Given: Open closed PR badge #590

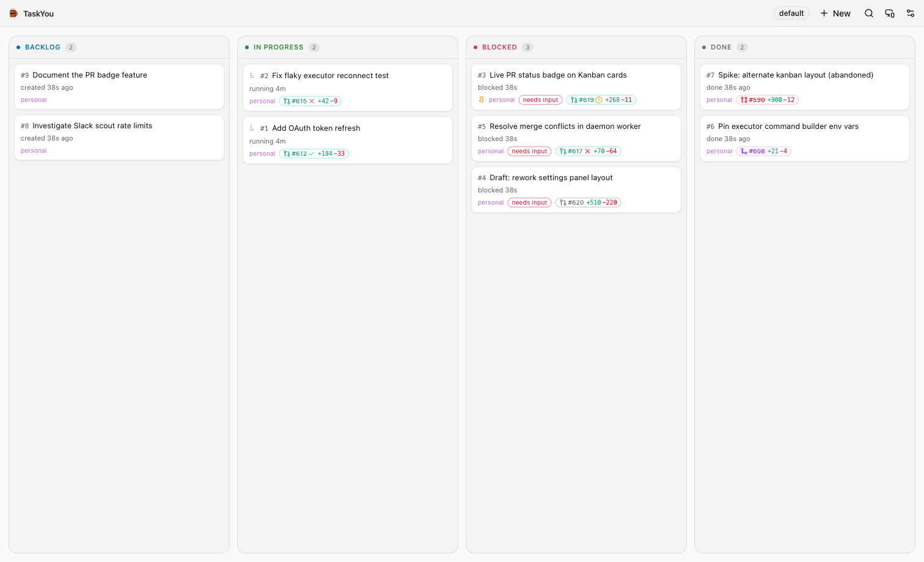Looking at the screenshot, I should click(768, 100).
